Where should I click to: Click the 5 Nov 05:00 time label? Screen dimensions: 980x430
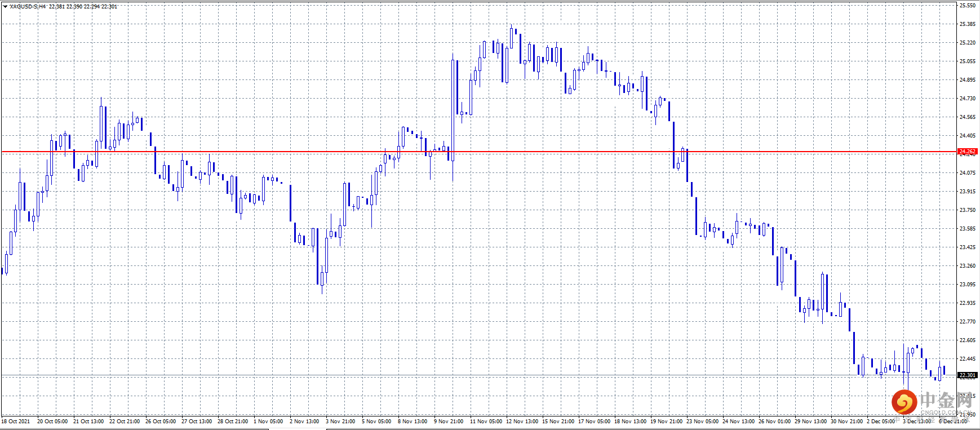tap(376, 422)
